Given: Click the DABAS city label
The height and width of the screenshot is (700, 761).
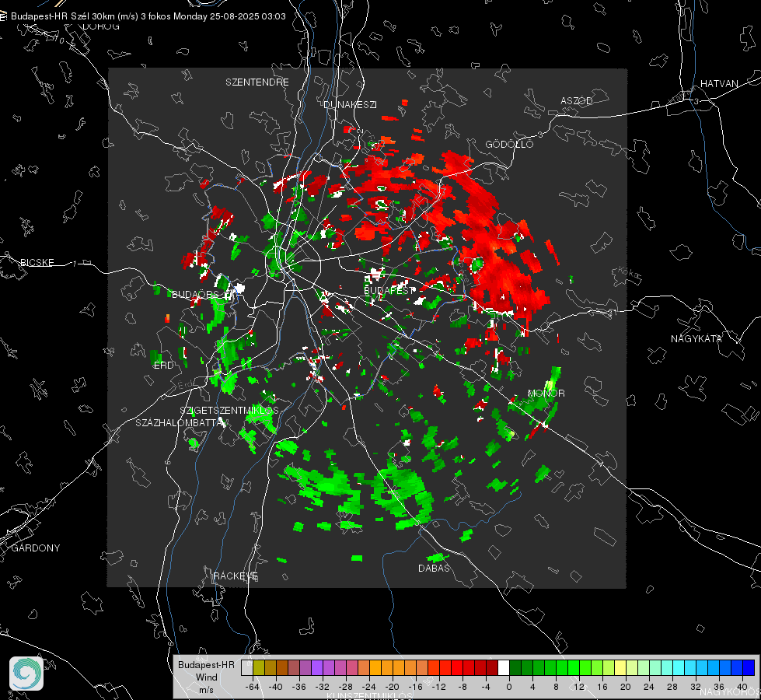Looking at the screenshot, I should coord(435,568).
